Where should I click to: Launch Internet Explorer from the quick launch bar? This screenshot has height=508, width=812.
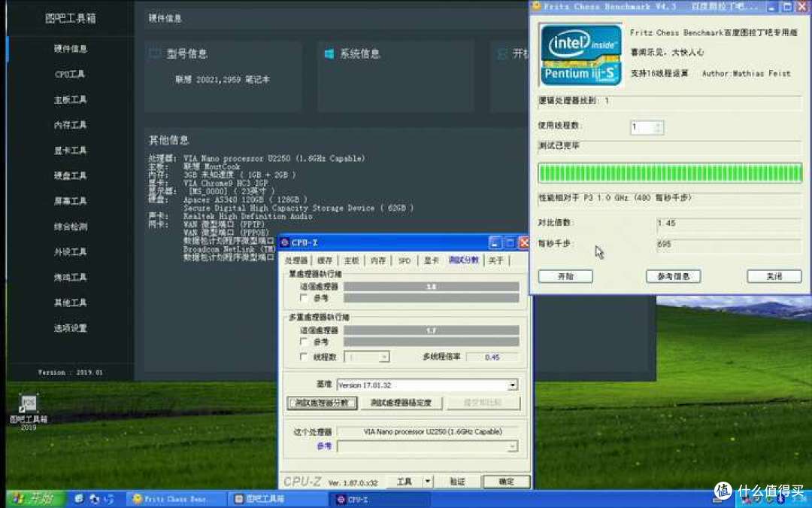79,499
